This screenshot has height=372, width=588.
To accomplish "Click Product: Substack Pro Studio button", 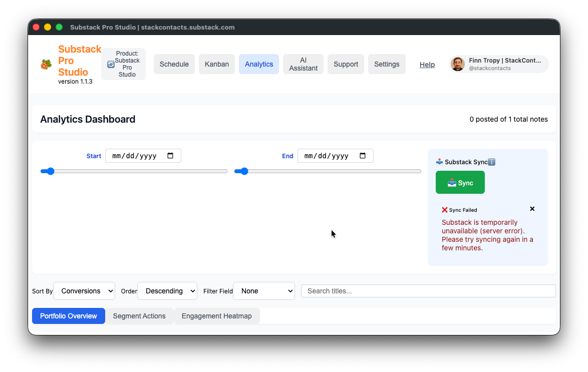I will click(x=123, y=64).
